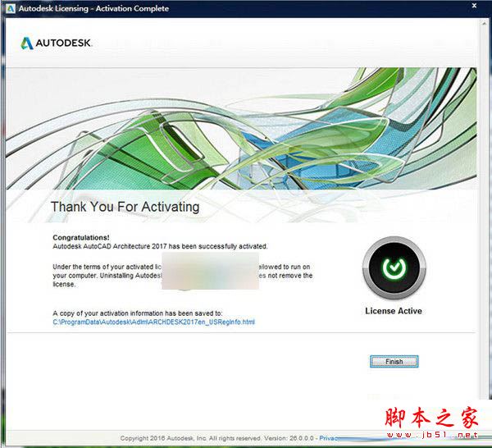
Task: Click the Thank You For Activating heading
Action: (x=125, y=207)
